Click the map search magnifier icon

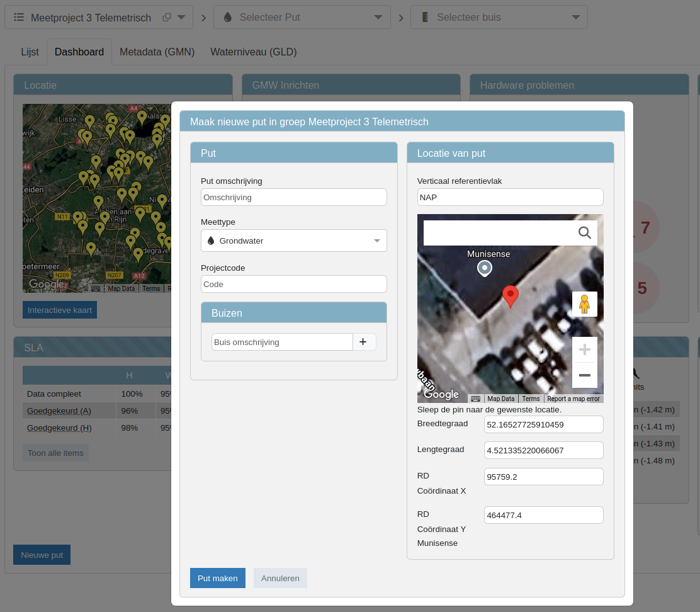(x=584, y=233)
